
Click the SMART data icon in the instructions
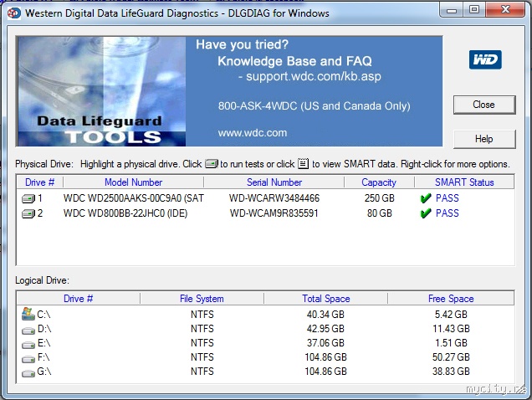point(303,164)
